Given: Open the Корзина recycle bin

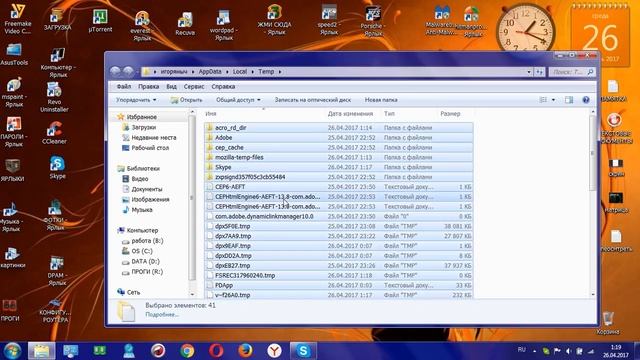Looking at the screenshot, I should pyautogui.click(x=608, y=323).
